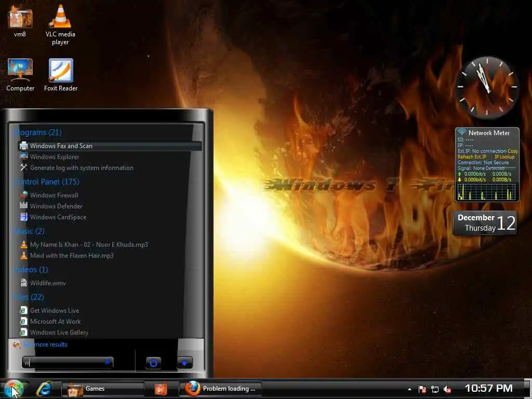
Task: Click the Windows Firewall icon
Action: tap(24, 195)
